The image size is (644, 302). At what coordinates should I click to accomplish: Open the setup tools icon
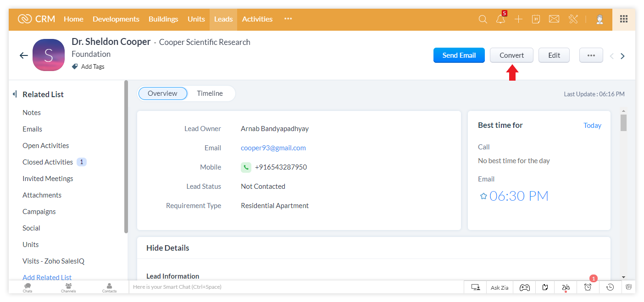(x=573, y=19)
